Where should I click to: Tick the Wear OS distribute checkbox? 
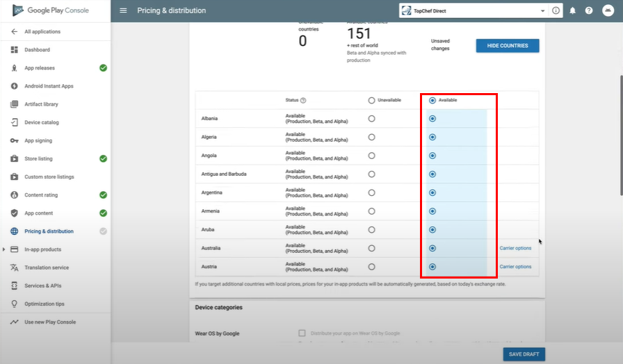click(x=302, y=333)
